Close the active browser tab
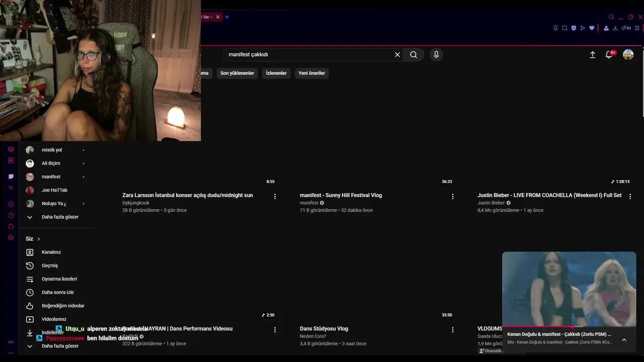 [x=218, y=17]
